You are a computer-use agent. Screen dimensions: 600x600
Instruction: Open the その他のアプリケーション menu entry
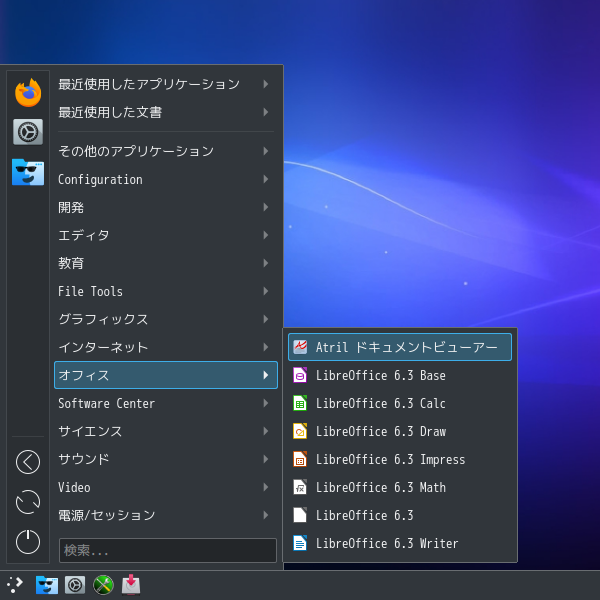tap(166, 151)
